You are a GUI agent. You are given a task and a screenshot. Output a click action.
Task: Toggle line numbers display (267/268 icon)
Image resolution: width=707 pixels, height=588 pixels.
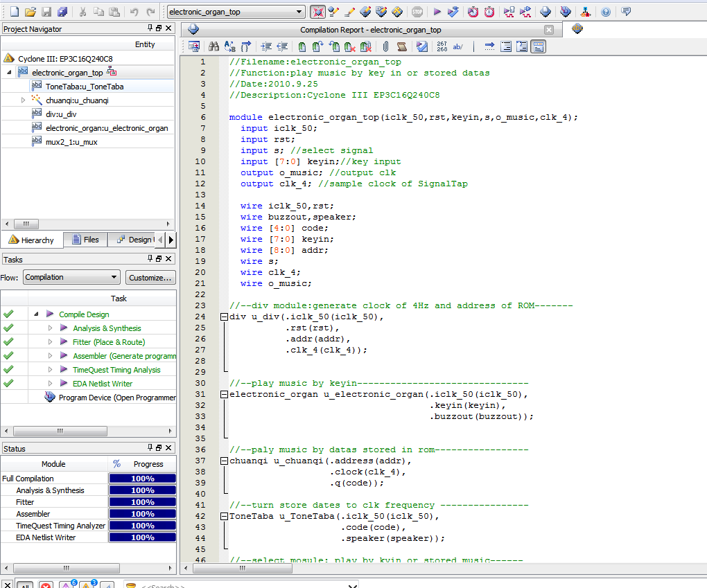tap(442, 46)
